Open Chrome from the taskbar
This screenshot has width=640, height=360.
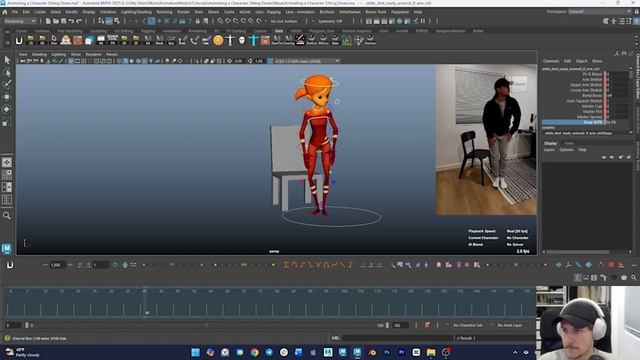click(x=254, y=352)
